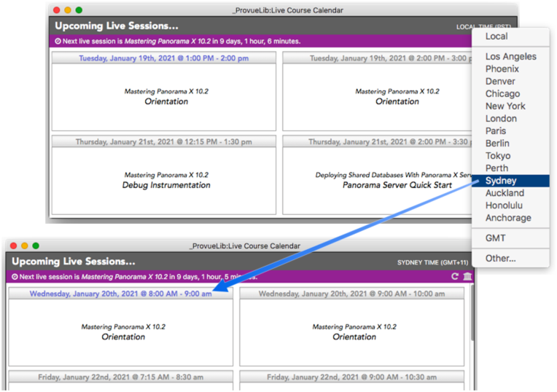Pick New York from the menu
This screenshot has width=557, height=392.
click(510, 106)
